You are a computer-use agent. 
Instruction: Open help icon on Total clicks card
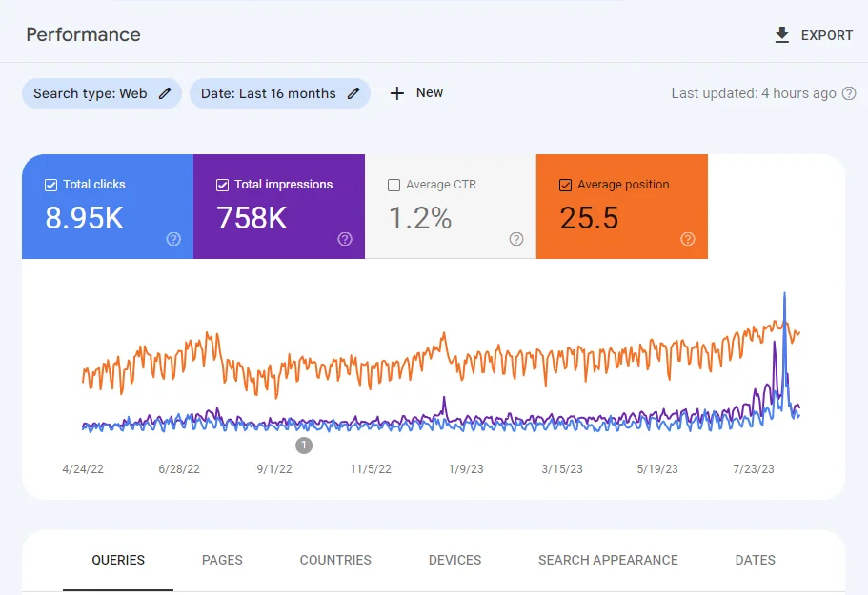173,239
